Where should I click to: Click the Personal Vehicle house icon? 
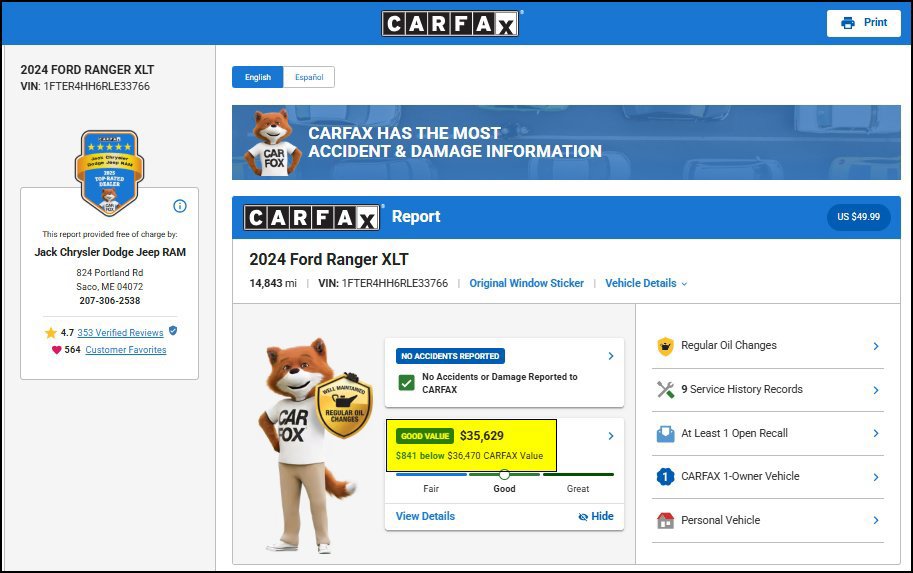pos(665,520)
